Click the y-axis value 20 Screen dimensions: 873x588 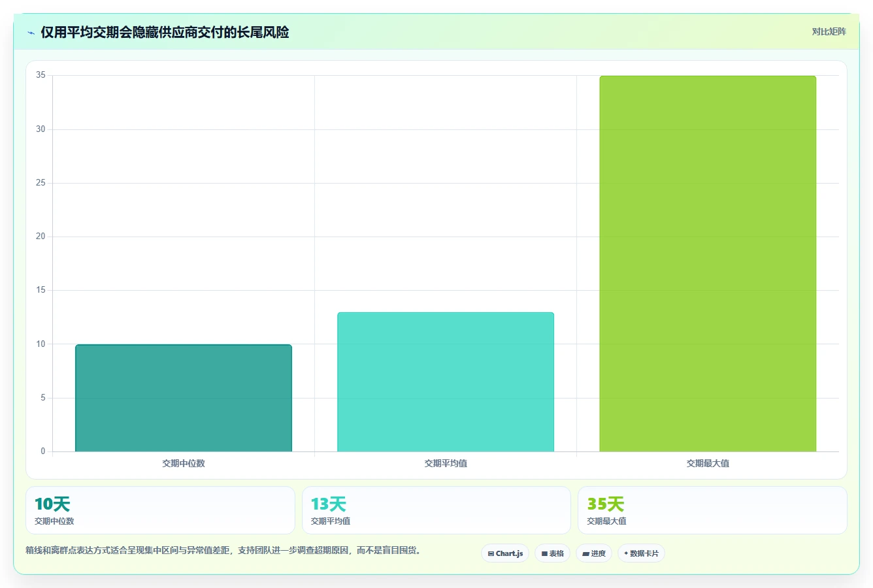pos(41,237)
